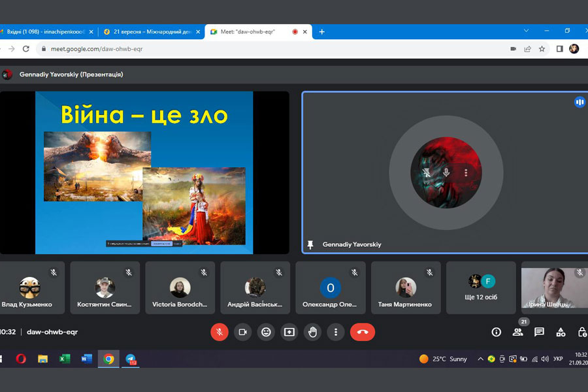This screenshot has width=588, height=392.
Task: Switch to the '21 вересня' browser tab
Action: [x=149, y=31]
